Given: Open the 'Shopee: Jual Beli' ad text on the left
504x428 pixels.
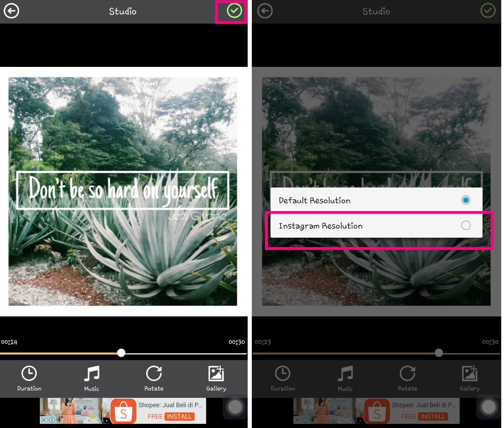Looking at the screenshot, I should pyautogui.click(x=170, y=405).
